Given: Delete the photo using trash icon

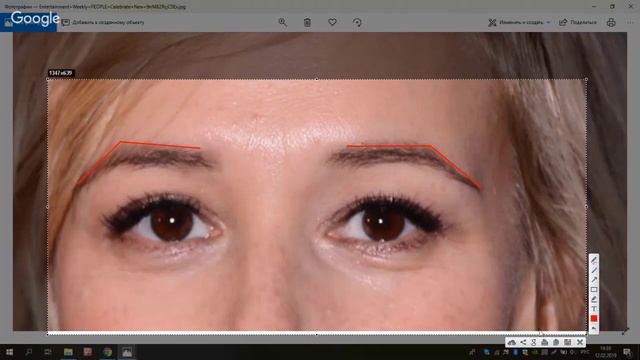Looking at the screenshot, I should point(307,22).
